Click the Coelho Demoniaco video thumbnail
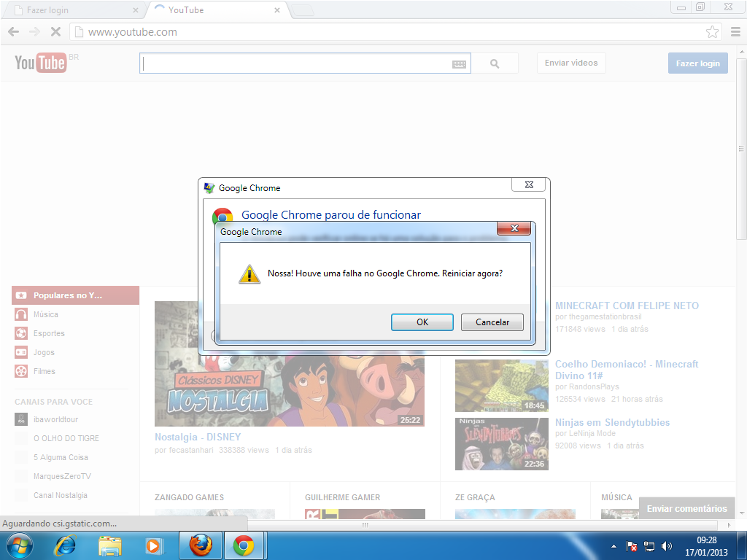 (502, 386)
